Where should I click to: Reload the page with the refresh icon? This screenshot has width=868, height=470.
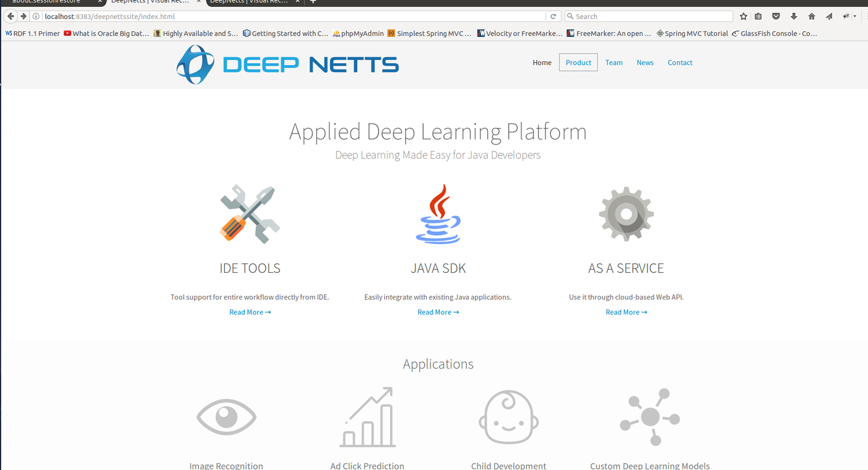553,16
